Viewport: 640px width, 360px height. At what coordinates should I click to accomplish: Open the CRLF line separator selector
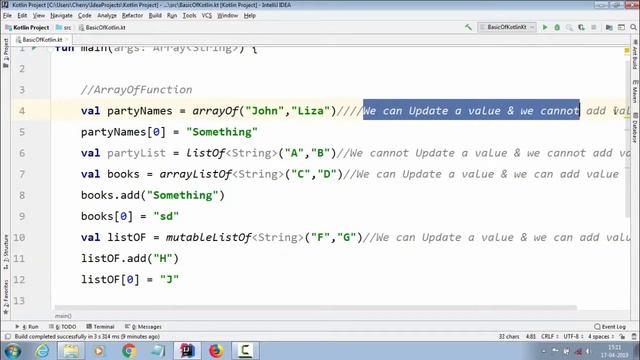[x=549, y=337]
